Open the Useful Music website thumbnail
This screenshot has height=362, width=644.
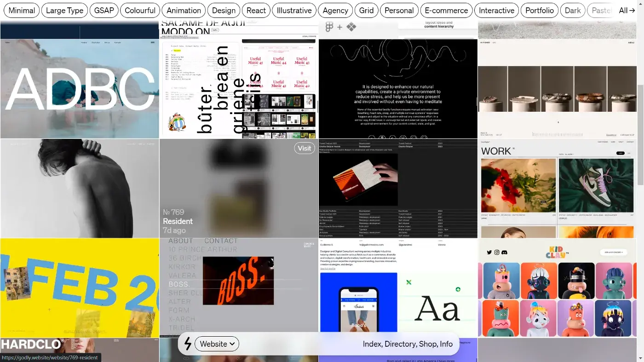[x=239, y=89]
